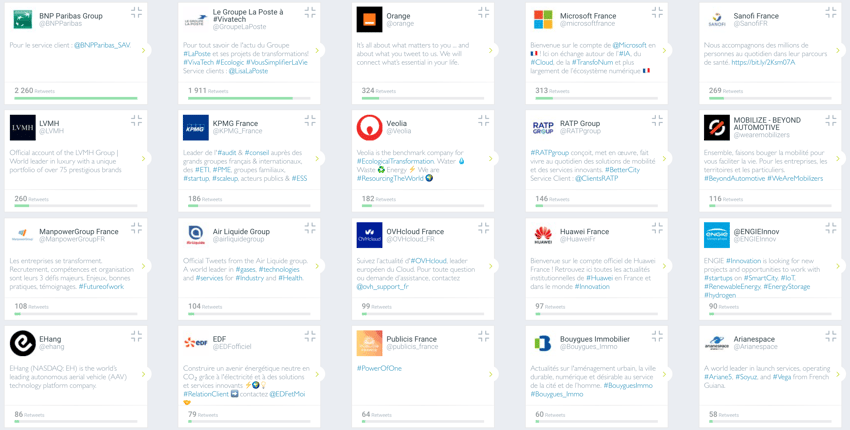Click La Poste 1 911 retweets bar
The height and width of the screenshot is (430, 850).
click(249, 98)
